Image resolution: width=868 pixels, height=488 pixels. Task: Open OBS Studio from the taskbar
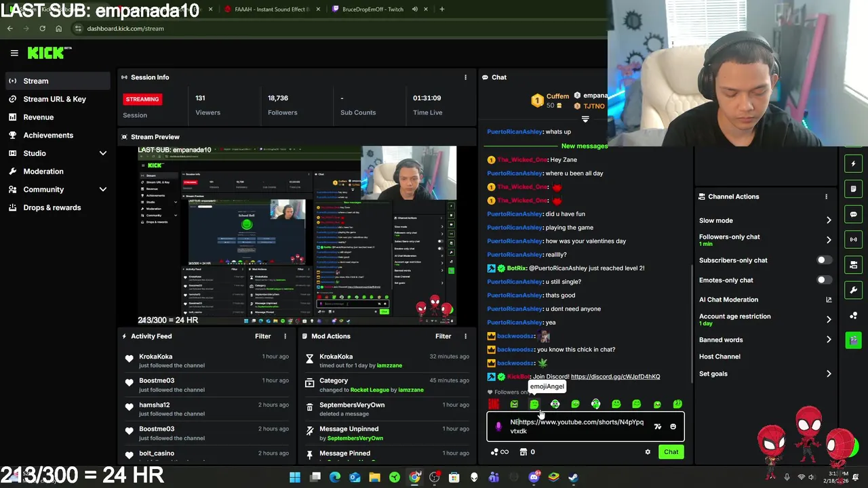[x=434, y=478]
